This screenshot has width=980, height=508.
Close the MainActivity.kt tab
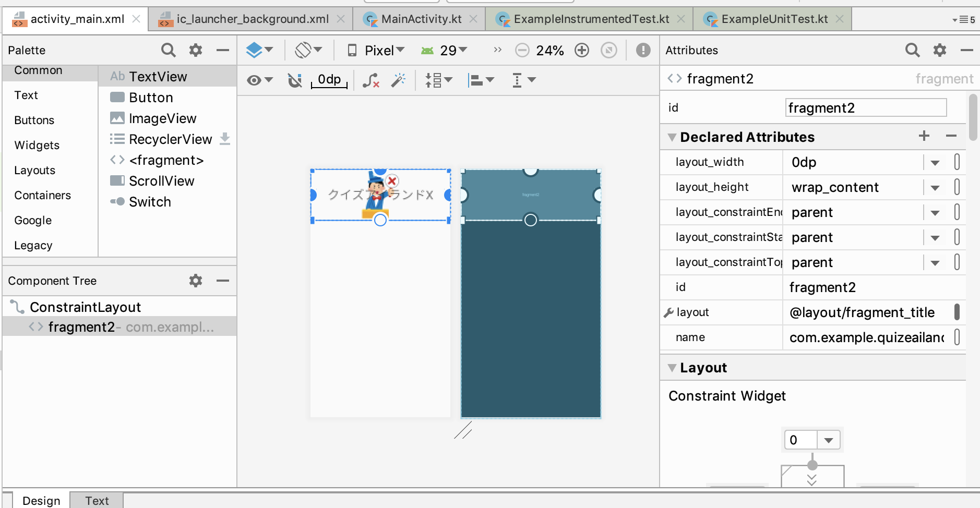(473, 19)
